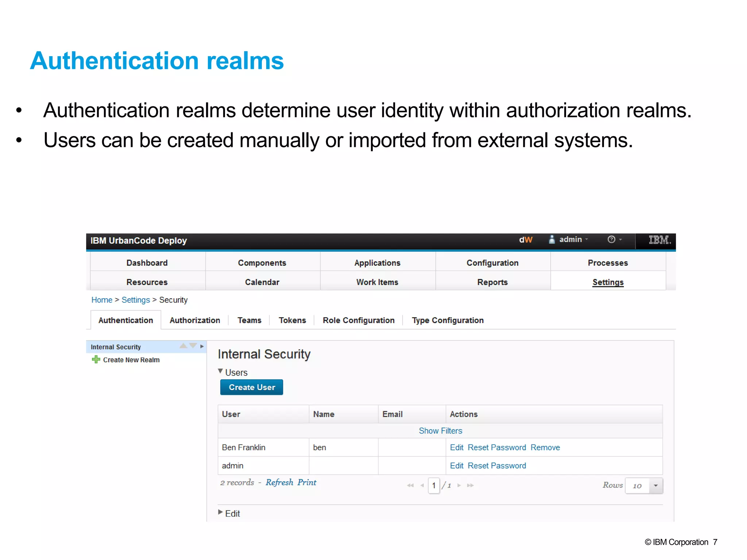Image resolution: width=747 pixels, height=560 pixels.
Task: Click the page number input field
Action: coord(434,486)
